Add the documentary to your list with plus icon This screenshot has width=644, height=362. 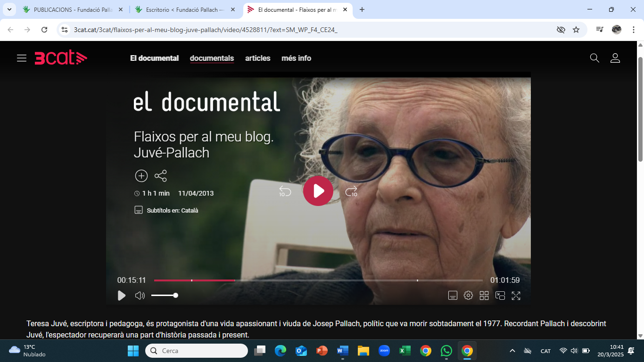[141, 176]
